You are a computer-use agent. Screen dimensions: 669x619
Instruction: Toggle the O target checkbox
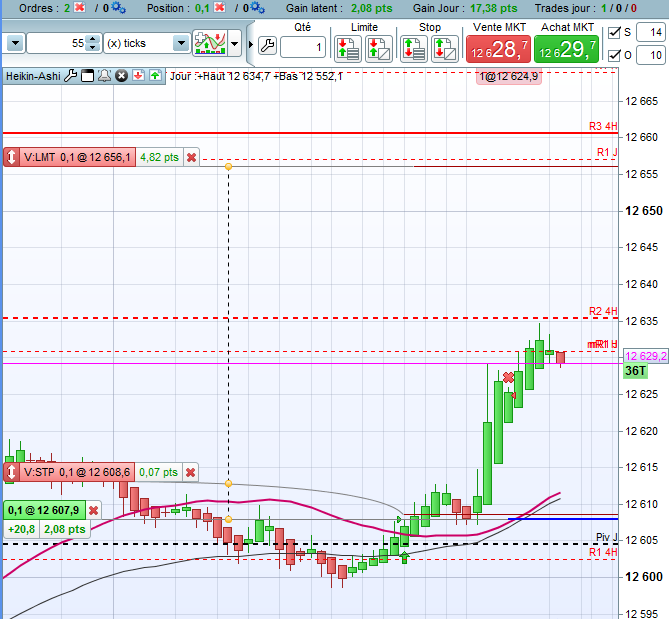point(614,55)
